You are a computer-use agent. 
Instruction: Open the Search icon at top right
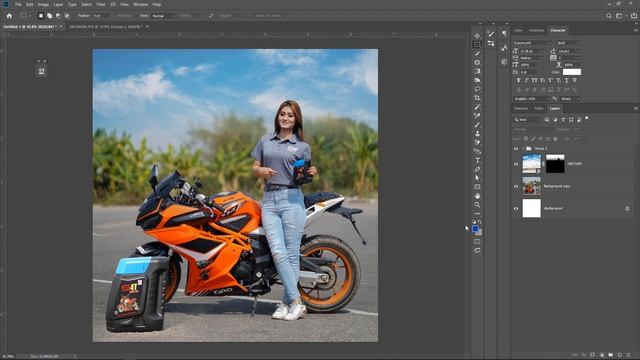point(609,16)
